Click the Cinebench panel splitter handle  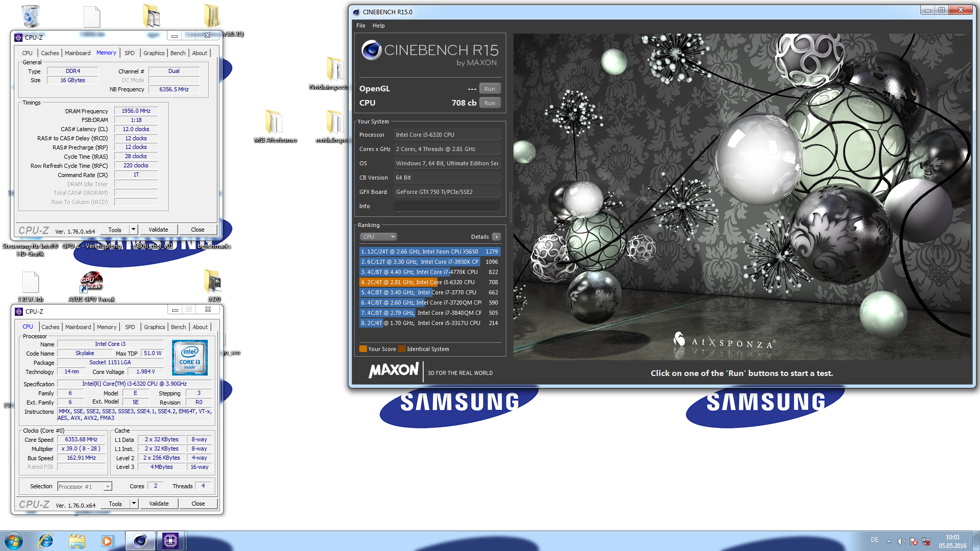(509, 207)
